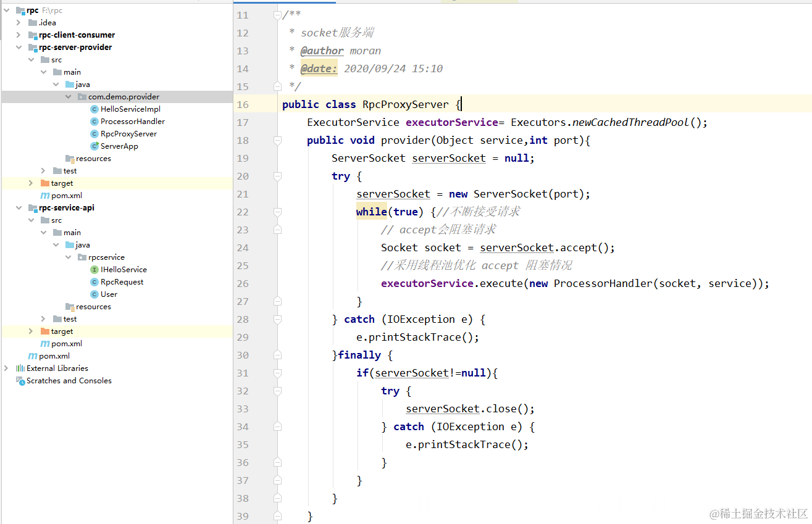
Task: Expand the rpc-client-consumer module
Action: [19, 35]
